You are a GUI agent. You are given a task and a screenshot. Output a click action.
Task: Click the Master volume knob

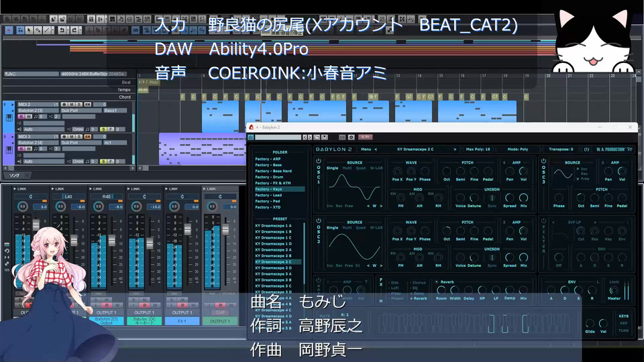(614, 290)
